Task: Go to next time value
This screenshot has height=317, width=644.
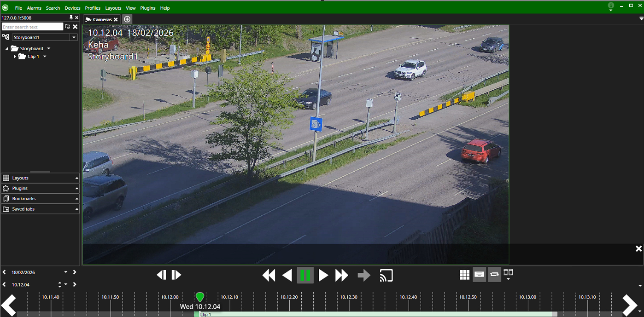Action: coord(75,284)
